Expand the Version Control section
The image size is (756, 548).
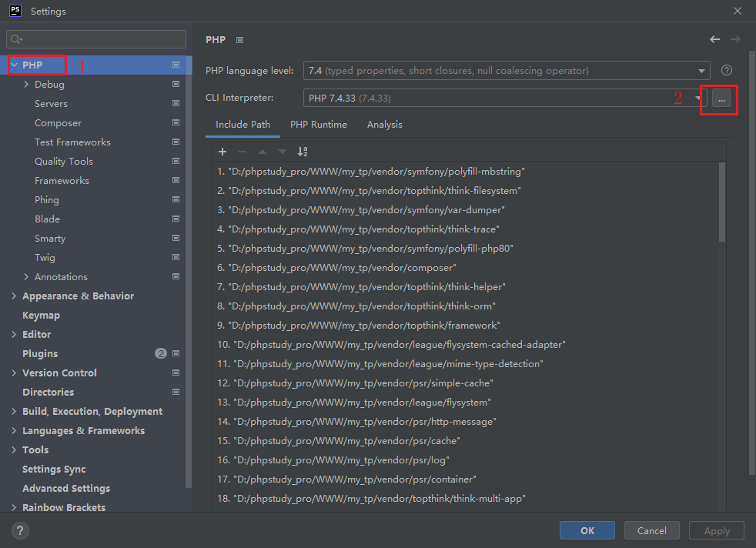tap(14, 373)
